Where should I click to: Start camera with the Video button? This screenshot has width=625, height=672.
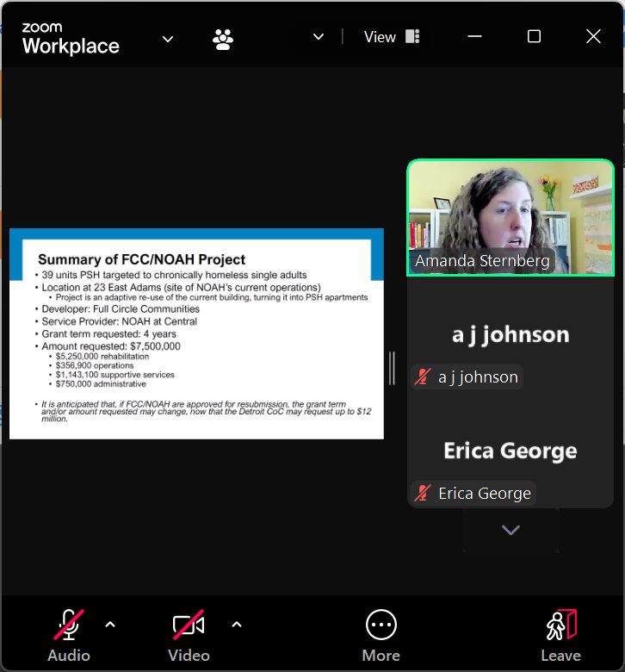[189, 636]
